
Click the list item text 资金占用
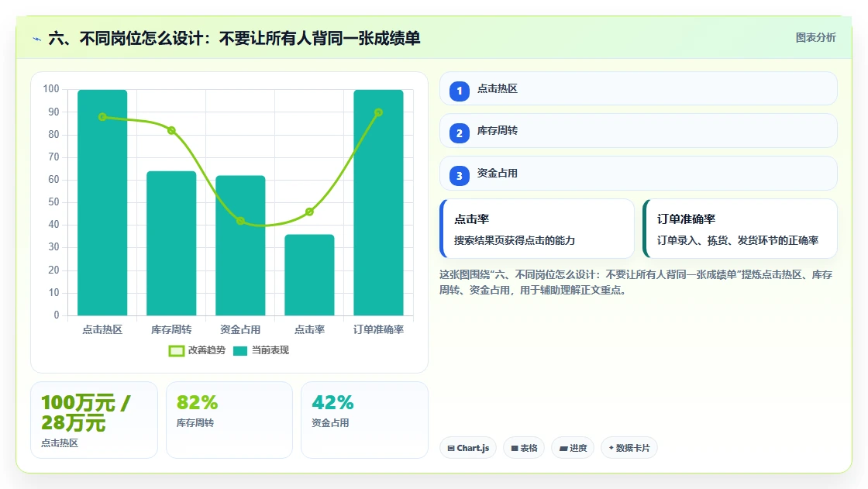click(x=497, y=174)
